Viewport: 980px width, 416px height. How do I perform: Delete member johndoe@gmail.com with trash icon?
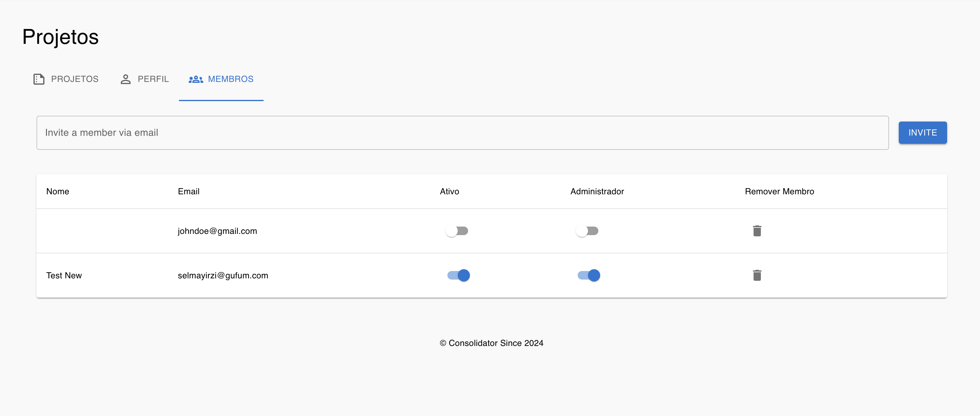(757, 231)
